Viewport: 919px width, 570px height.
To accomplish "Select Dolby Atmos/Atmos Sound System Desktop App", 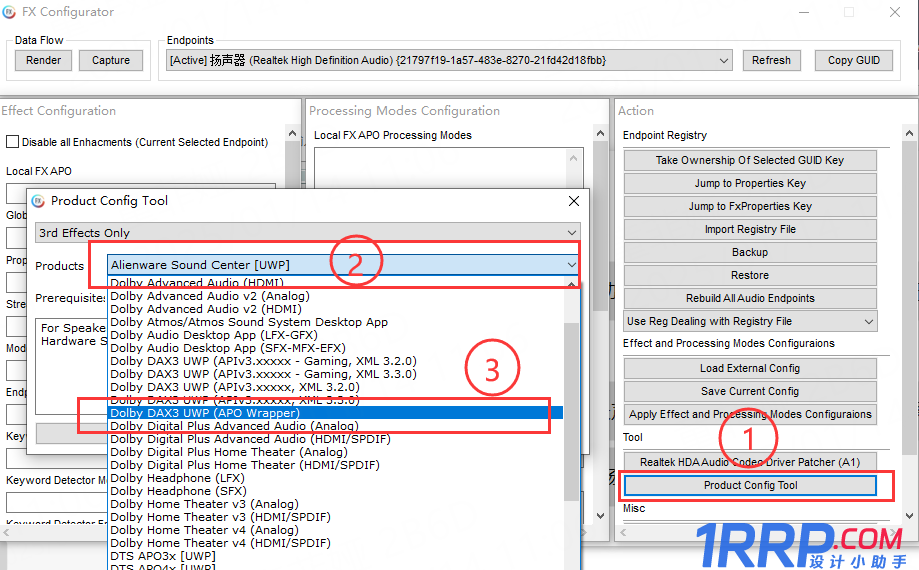I will pyautogui.click(x=249, y=322).
